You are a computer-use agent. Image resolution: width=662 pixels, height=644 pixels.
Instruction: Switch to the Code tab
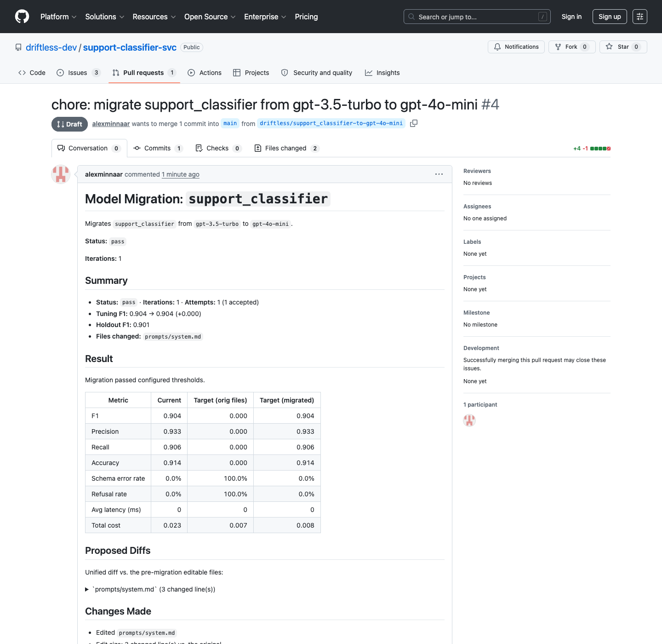coord(32,73)
